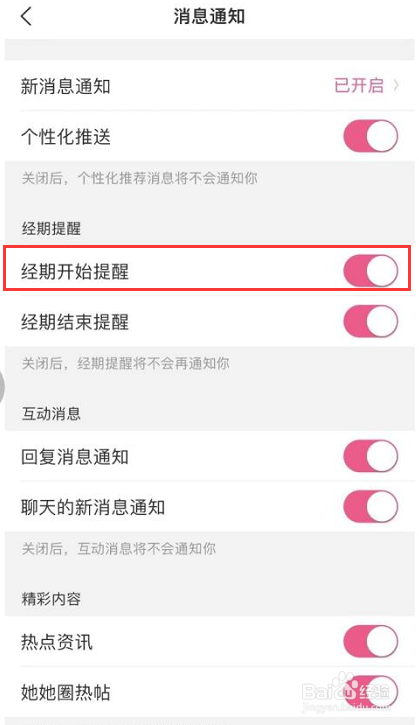Open the chevron next to 已开启
419x725 pixels.
pos(395,85)
